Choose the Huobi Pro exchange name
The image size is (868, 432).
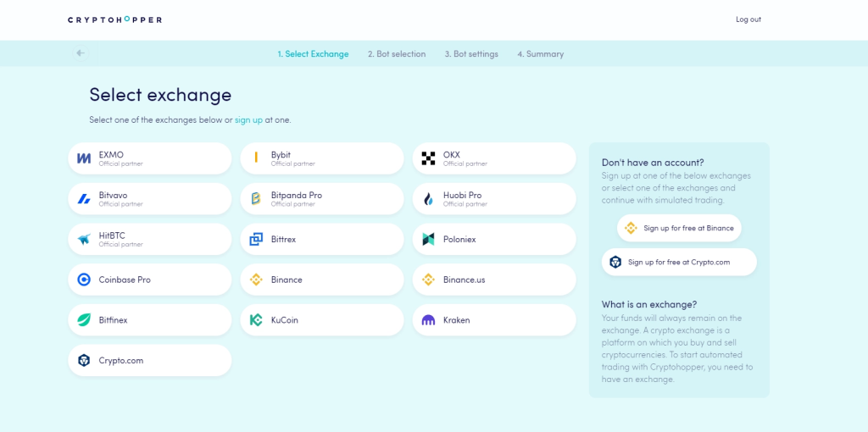(462, 196)
